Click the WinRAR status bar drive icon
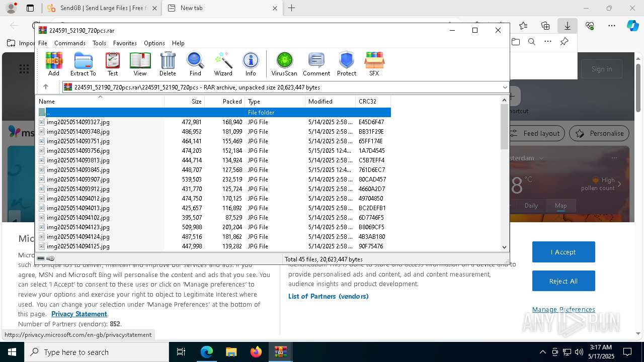Image resolution: width=644 pixels, height=362 pixels. (x=41, y=258)
